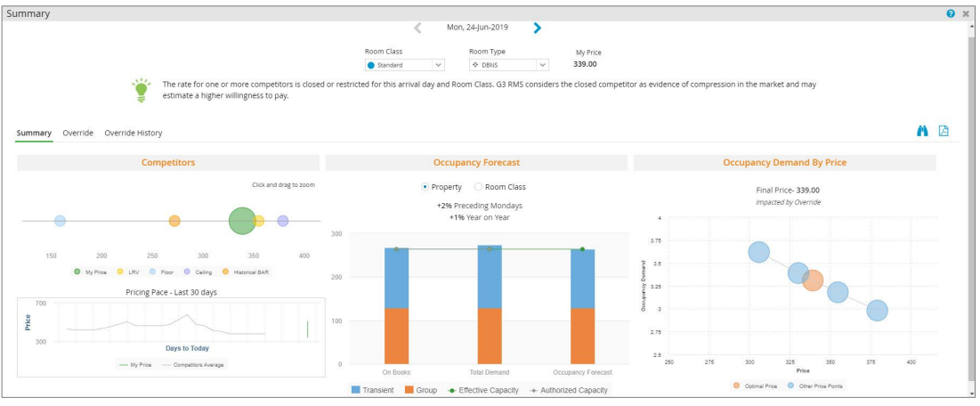The width and height of the screenshot is (980, 406).
Task: Go to the previous date with left arrow
Action: 418,28
